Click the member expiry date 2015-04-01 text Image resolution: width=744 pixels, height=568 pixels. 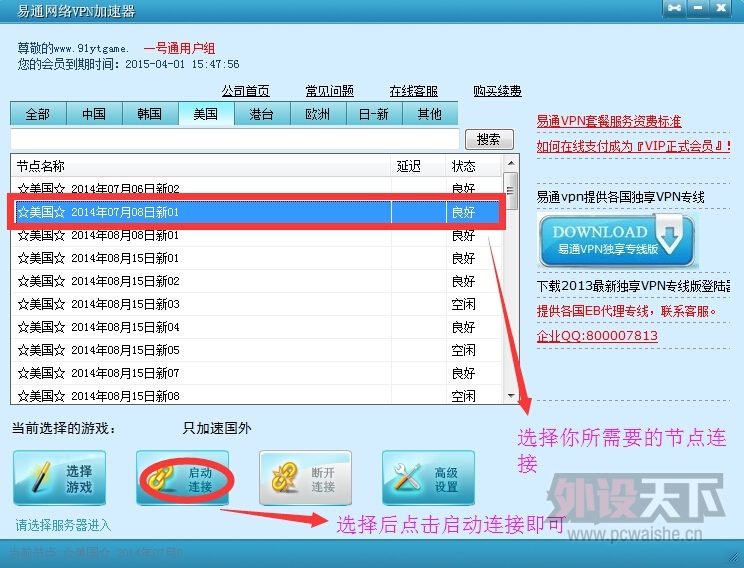click(x=182, y=64)
